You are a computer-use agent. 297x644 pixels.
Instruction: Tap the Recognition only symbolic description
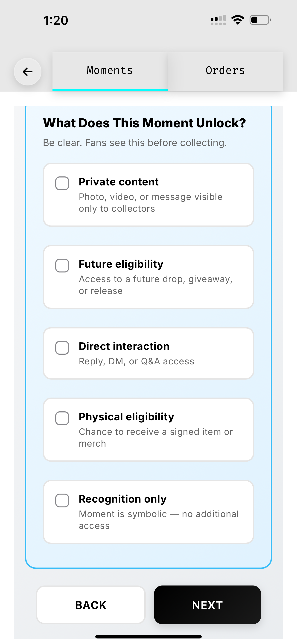158,520
